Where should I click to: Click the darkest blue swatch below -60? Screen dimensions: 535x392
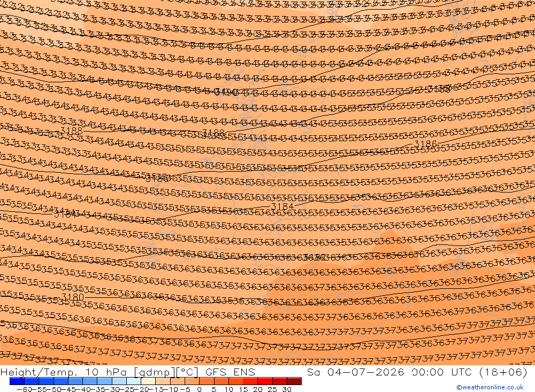point(17,381)
